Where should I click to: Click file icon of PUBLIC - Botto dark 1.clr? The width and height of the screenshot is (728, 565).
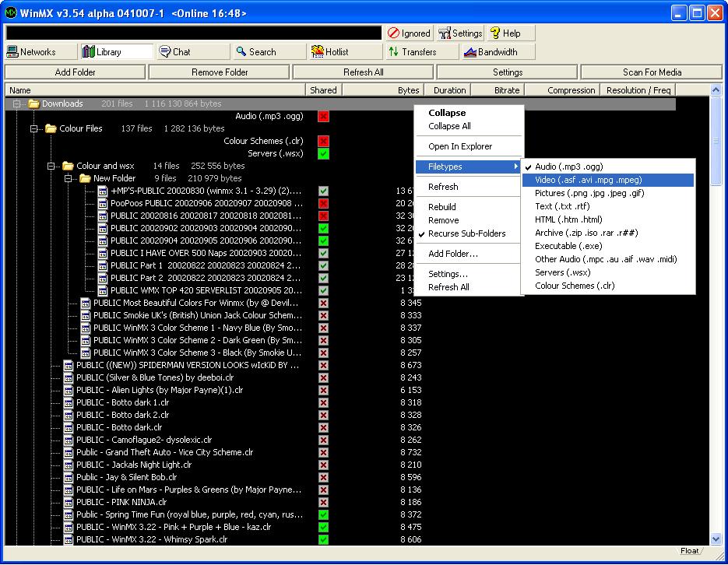tap(69, 402)
